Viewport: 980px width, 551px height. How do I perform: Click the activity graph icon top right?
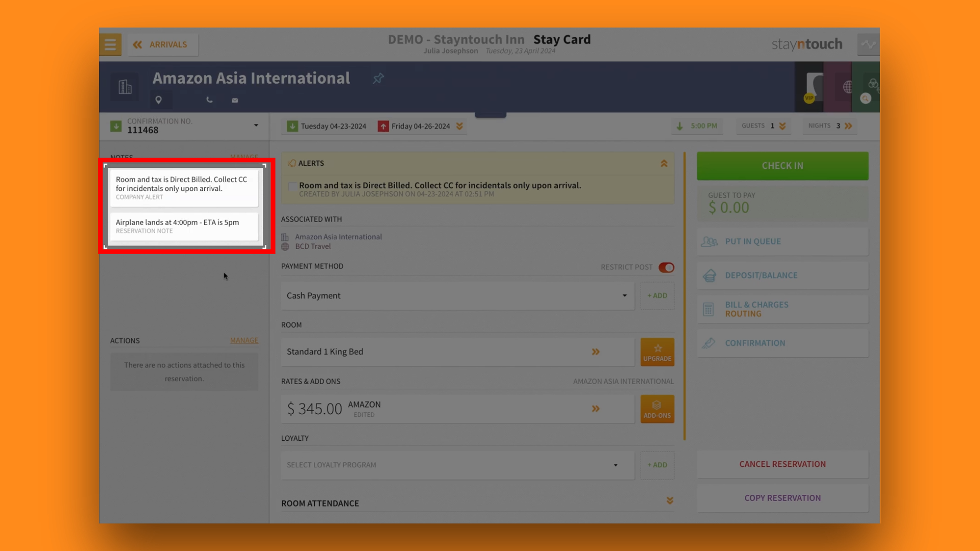[x=868, y=45]
